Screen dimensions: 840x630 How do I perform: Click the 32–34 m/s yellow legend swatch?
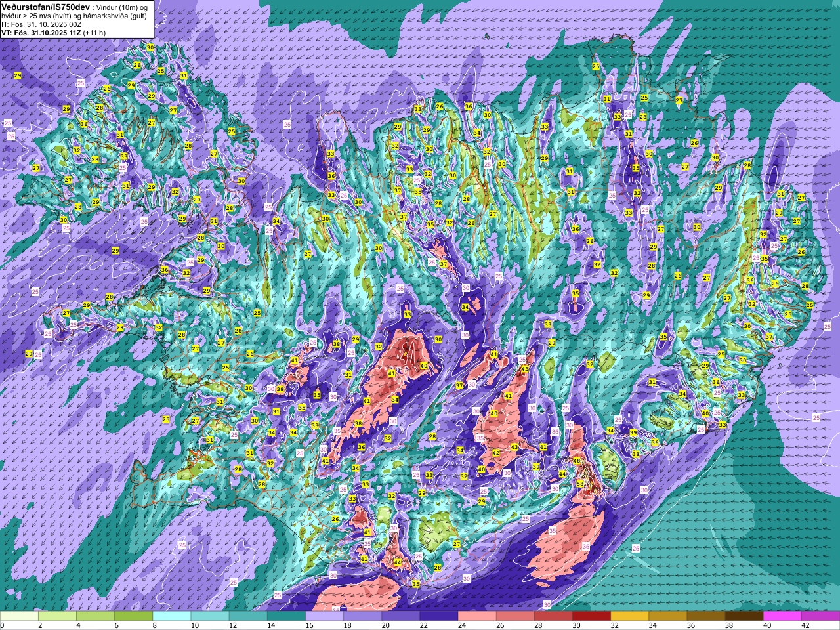coord(630,616)
